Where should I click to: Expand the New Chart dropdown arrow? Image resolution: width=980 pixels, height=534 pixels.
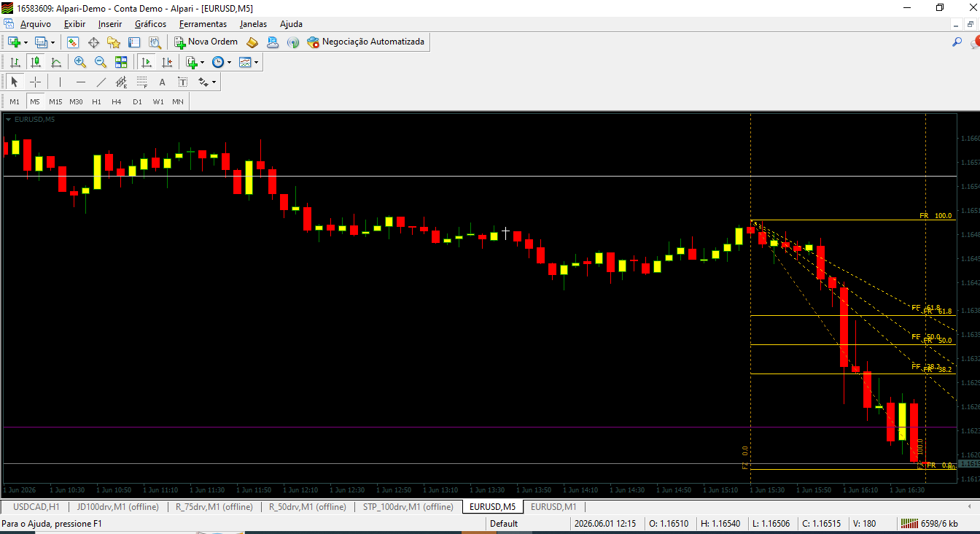26,42
